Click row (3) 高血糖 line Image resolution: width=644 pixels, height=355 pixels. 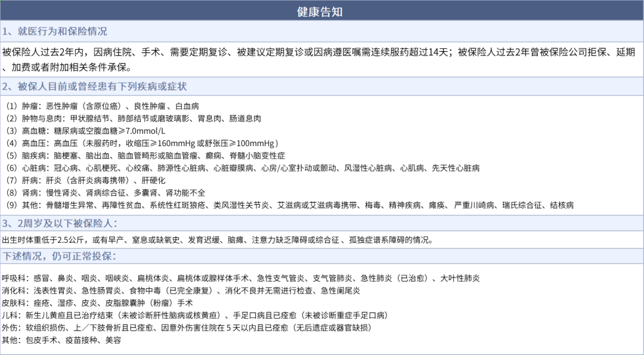(x=85, y=131)
